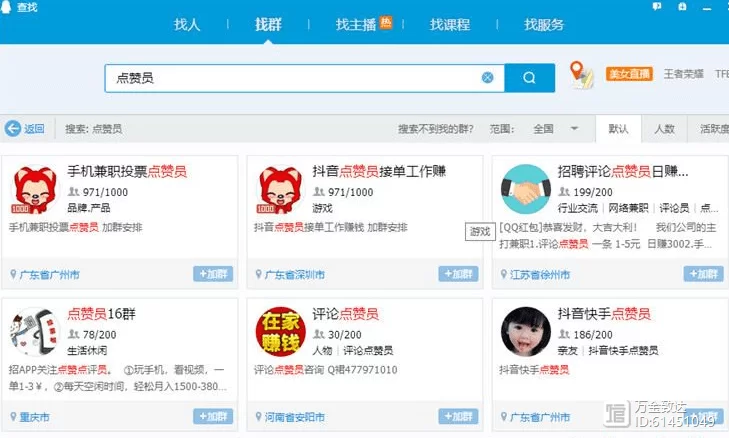This screenshot has height=438, width=729.
Task: Open handshake avatar of 招聘评论点赞员 group
Action: [526, 189]
